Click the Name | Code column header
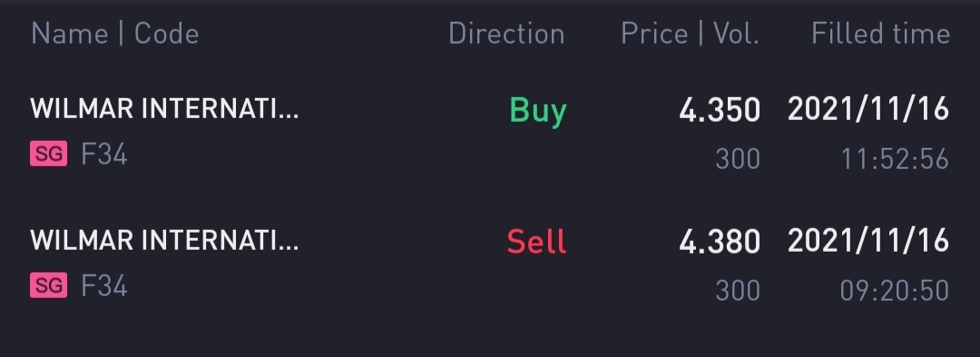The image size is (980, 357). pos(115,33)
